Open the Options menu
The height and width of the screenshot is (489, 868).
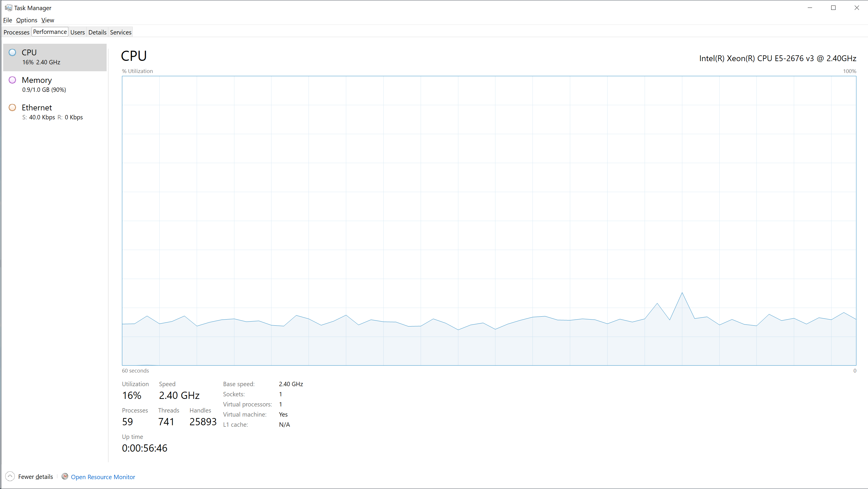(x=27, y=20)
